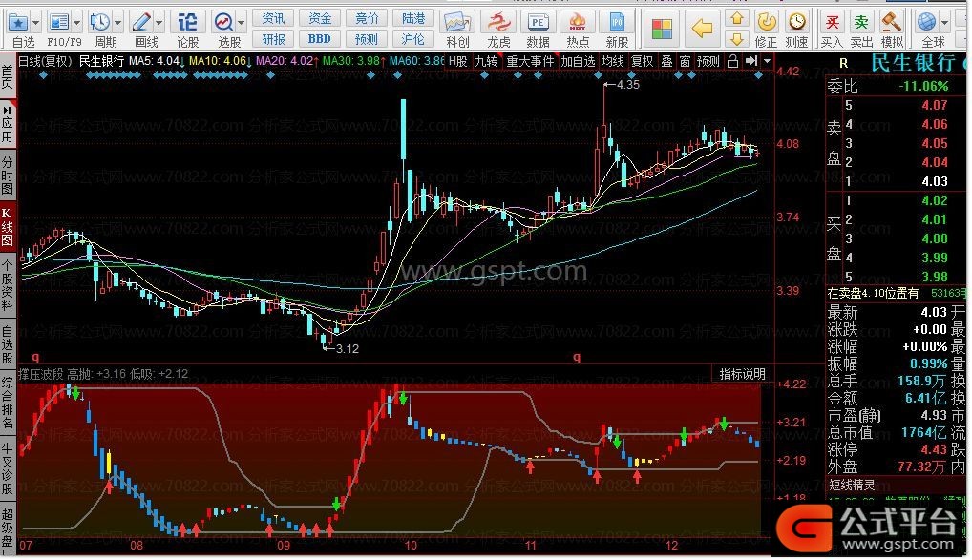
Task: Click the 日线(复权) period label
Action: point(45,61)
